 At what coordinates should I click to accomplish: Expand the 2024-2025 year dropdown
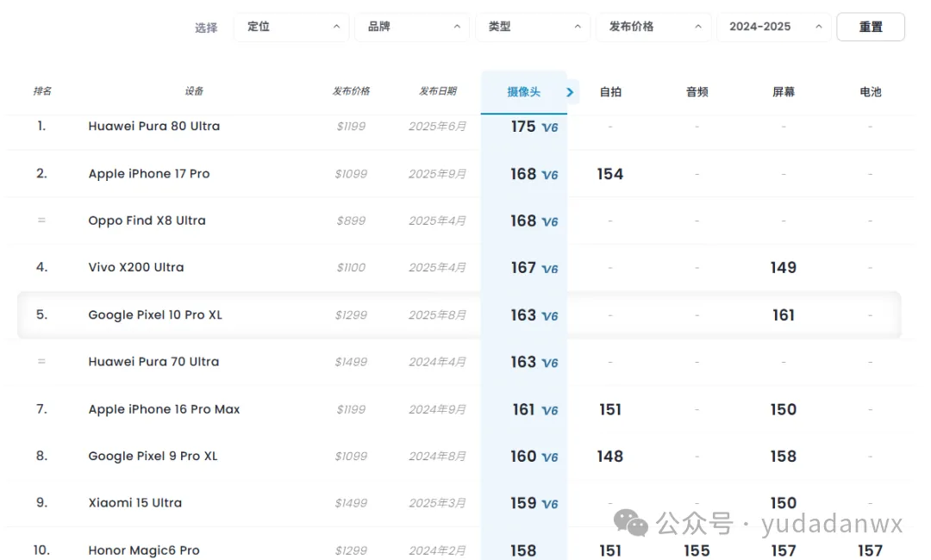point(774,27)
